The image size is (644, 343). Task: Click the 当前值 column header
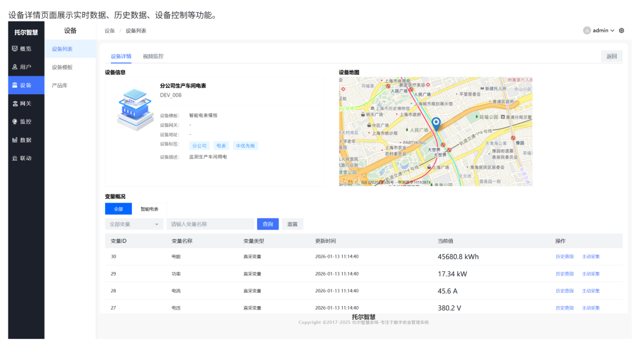(445, 241)
